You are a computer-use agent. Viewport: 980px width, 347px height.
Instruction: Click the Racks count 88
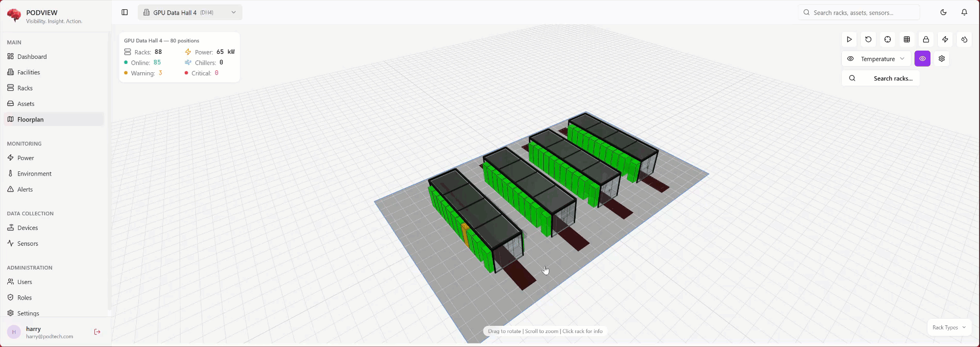click(158, 52)
